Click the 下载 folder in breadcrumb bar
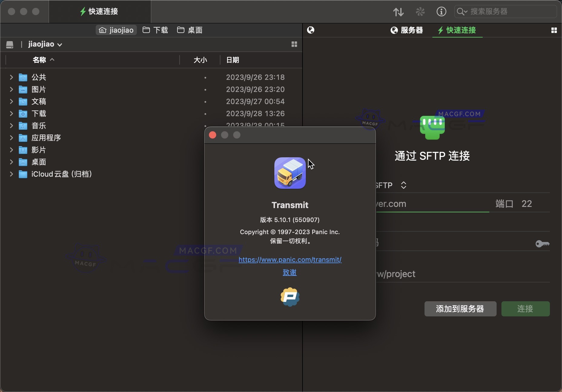Image resolution: width=562 pixels, height=392 pixels. click(x=155, y=30)
